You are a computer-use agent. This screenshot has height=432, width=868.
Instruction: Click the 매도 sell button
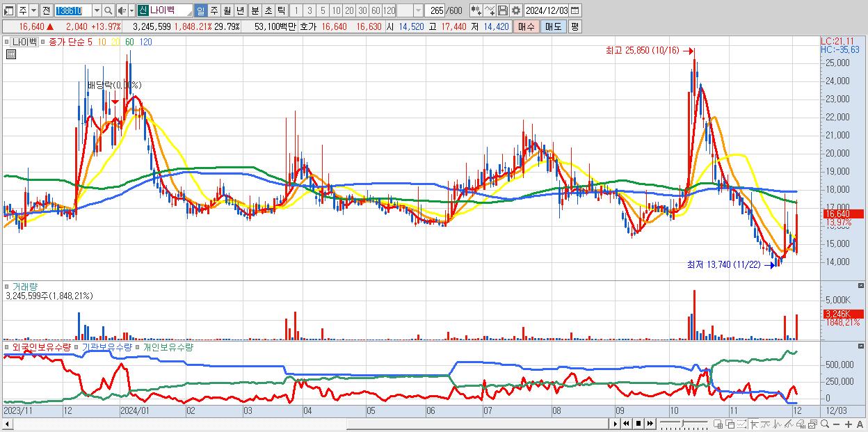click(x=553, y=26)
